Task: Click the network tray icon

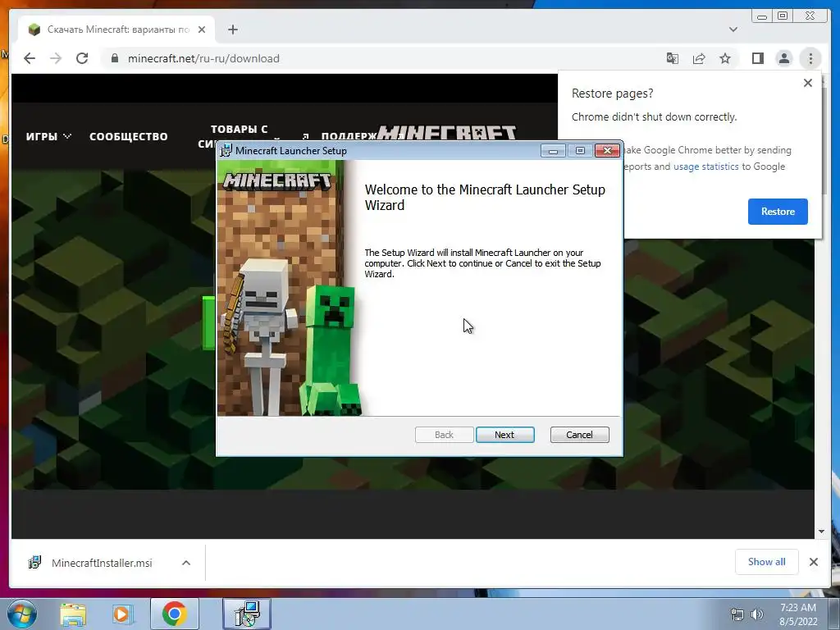Action: point(737,614)
